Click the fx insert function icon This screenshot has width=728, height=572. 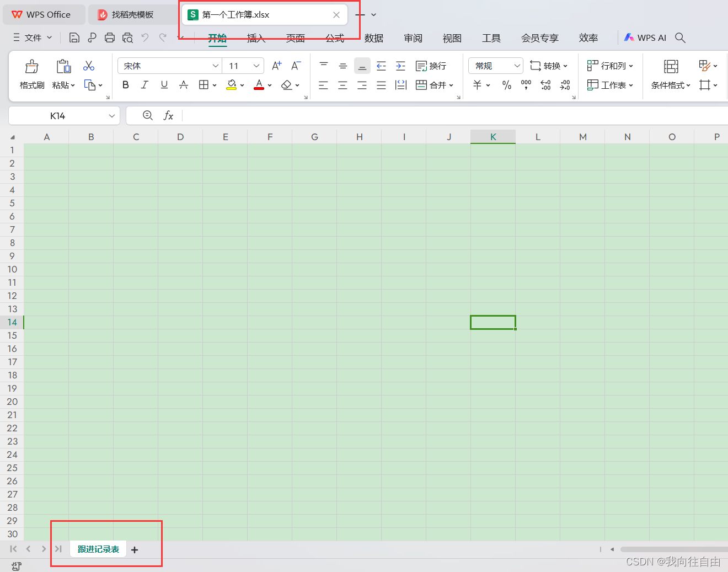point(168,115)
